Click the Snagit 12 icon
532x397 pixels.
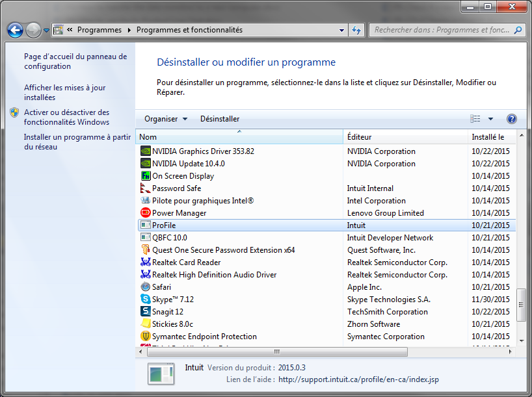click(146, 312)
